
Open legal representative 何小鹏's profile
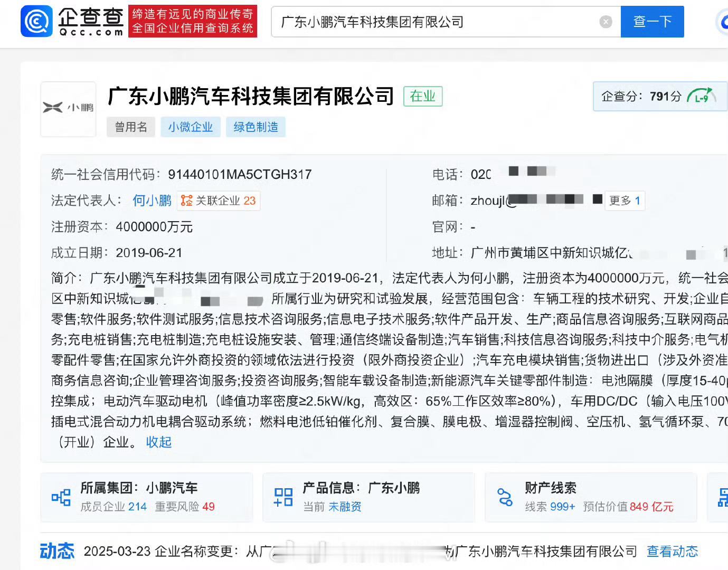pyautogui.click(x=152, y=201)
